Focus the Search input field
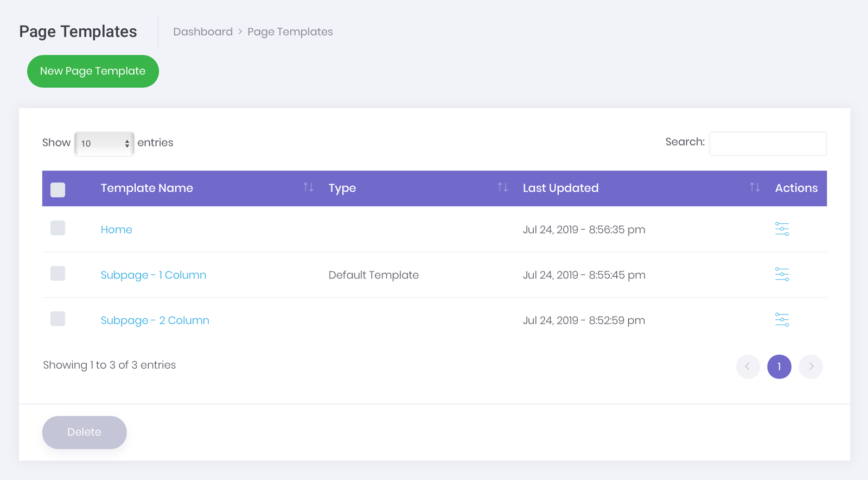Image resolution: width=868 pixels, height=480 pixels. (768, 143)
